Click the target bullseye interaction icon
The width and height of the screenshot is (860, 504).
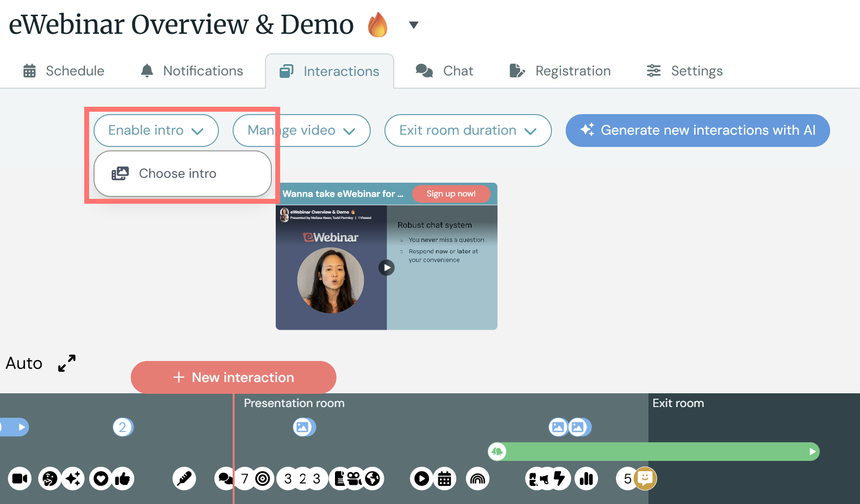pos(263,479)
